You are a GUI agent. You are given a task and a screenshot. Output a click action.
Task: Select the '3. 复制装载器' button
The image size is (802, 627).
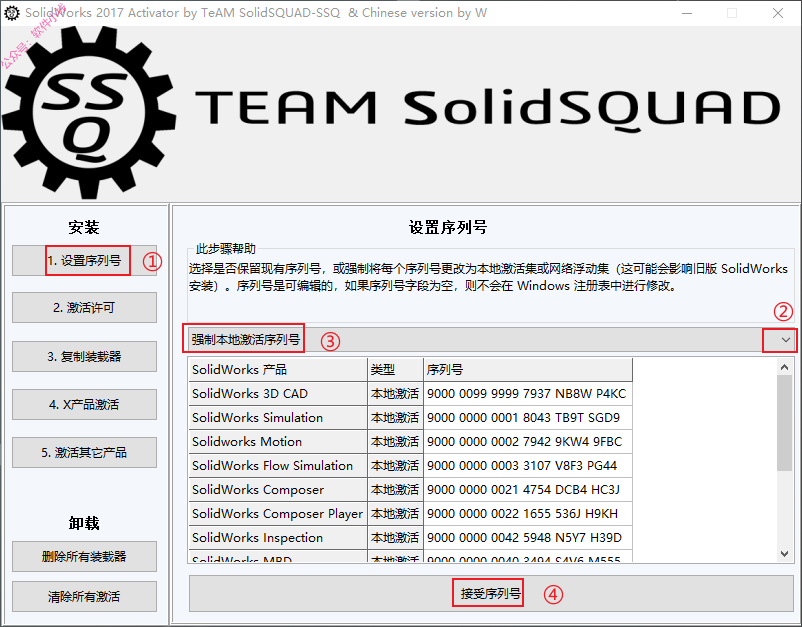tap(84, 356)
